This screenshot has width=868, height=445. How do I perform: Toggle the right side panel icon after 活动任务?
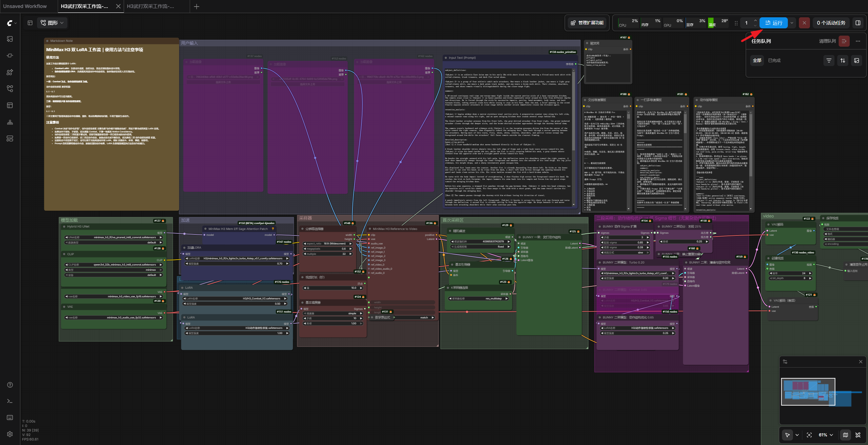tap(858, 23)
